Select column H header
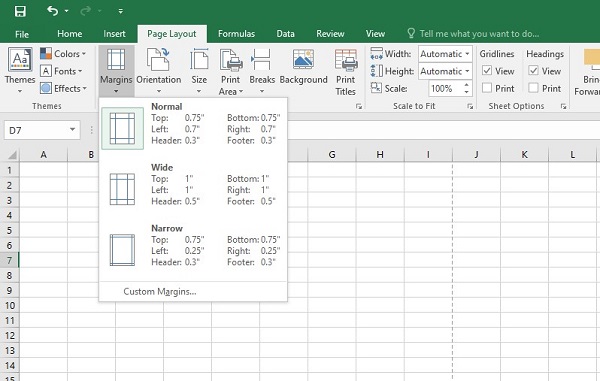This screenshot has height=381, width=600. 380,155
